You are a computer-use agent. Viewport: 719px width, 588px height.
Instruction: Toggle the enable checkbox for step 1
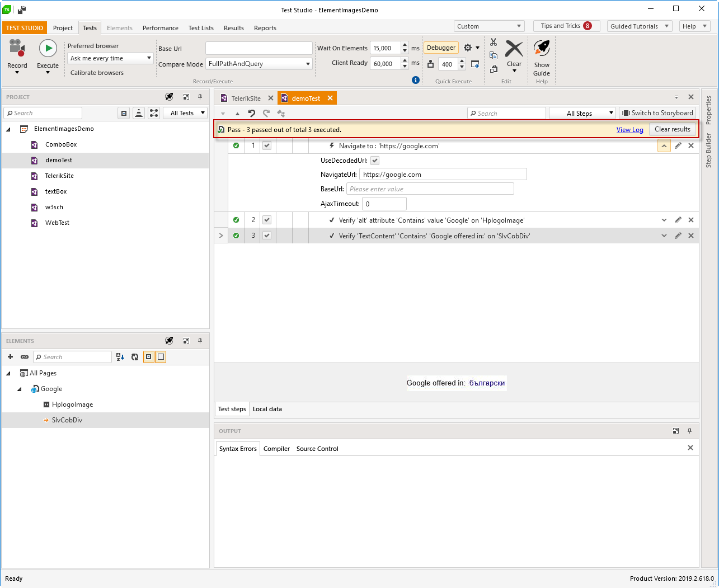pos(267,145)
